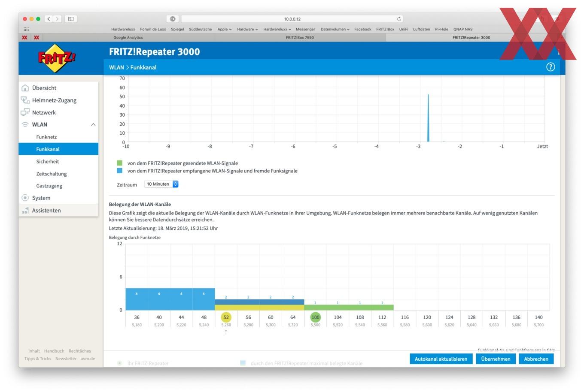Reload page via address bar refresh icon
The image size is (584, 392).
pos(399,19)
